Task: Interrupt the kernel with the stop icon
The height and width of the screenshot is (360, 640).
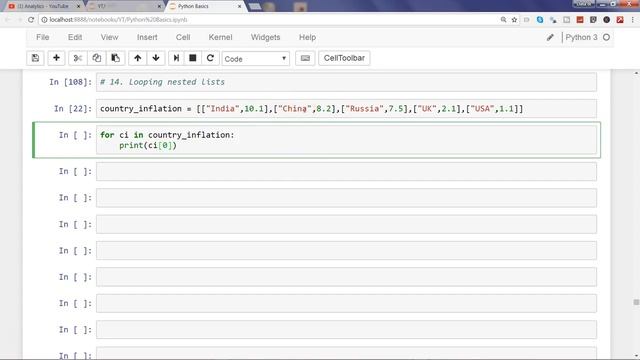Action: tap(193, 58)
